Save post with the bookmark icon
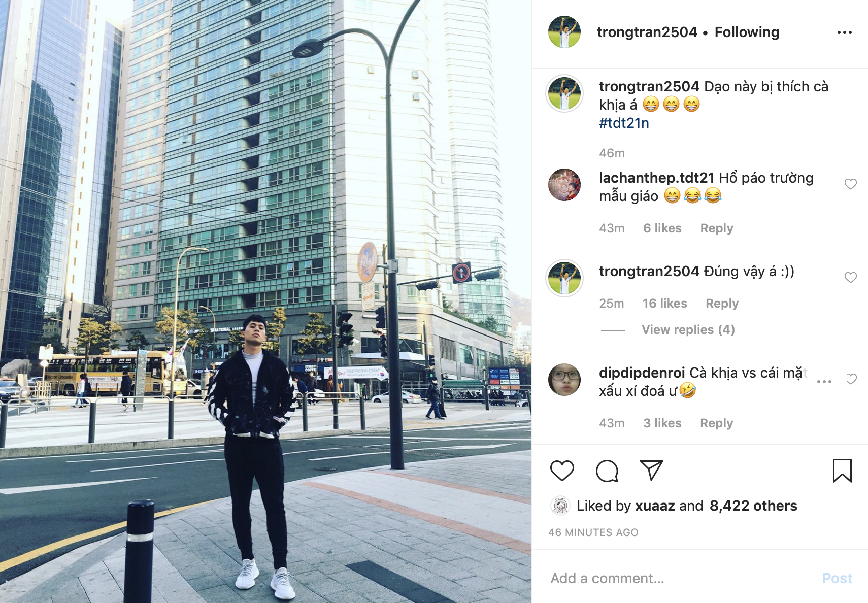This screenshot has width=868, height=603. click(x=842, y=471)
